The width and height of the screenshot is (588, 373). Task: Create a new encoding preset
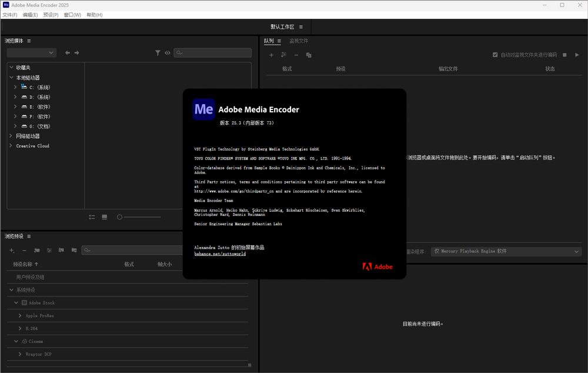(x=11, y=250)
